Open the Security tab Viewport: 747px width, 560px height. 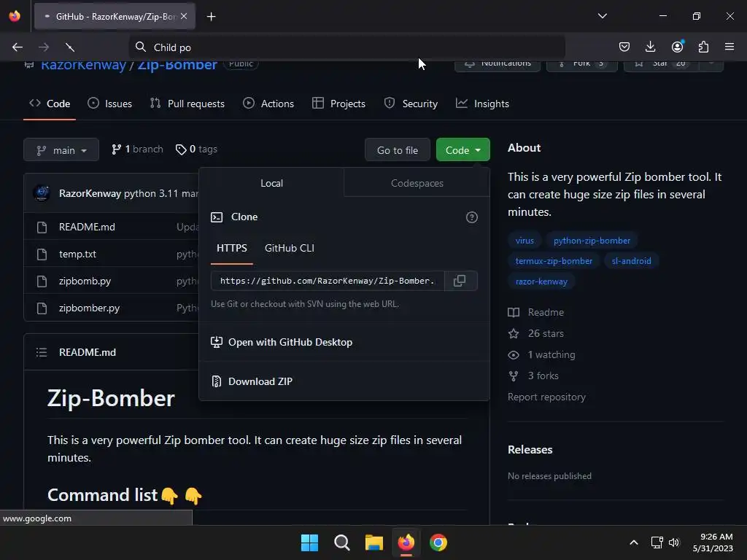pos(411,104)
